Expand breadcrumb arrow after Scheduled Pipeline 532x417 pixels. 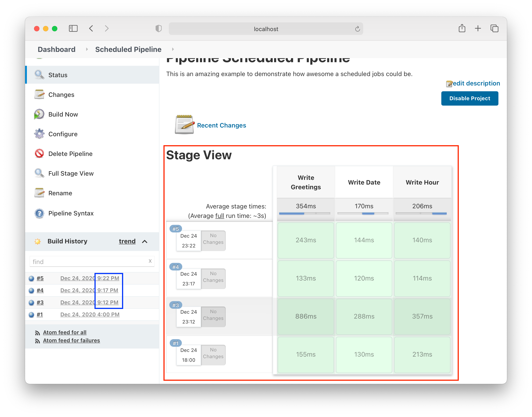click(x=173, y=49)
